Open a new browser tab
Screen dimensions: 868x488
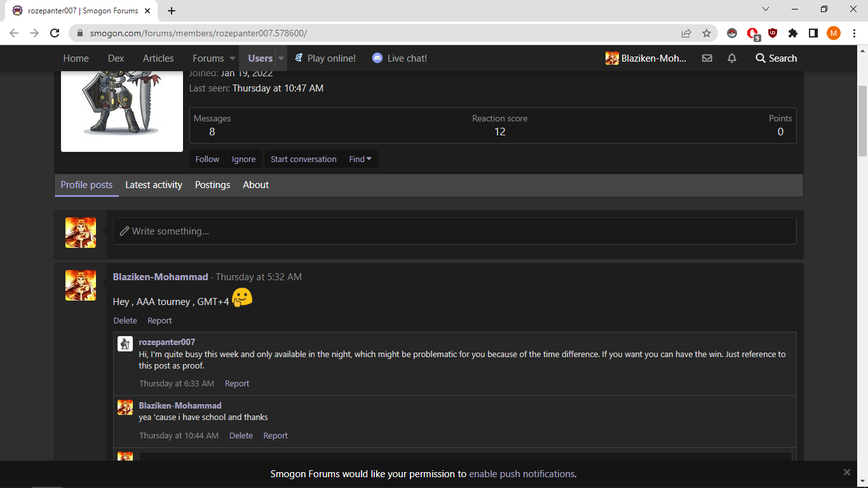172,10
